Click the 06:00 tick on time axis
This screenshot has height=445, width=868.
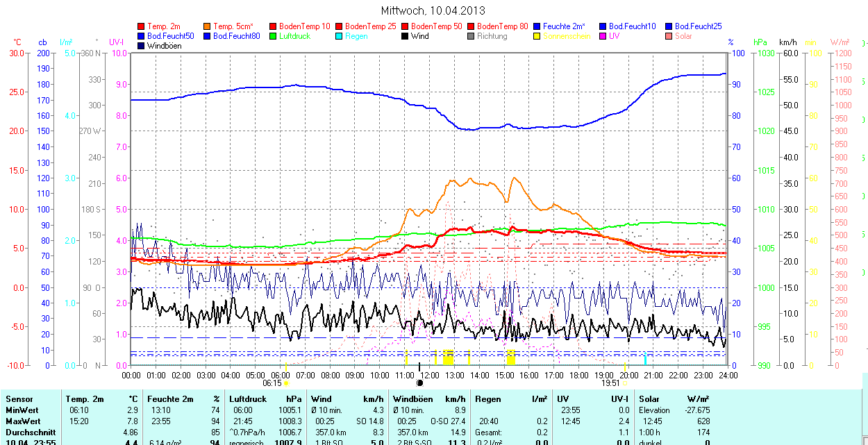pos(281,375)
